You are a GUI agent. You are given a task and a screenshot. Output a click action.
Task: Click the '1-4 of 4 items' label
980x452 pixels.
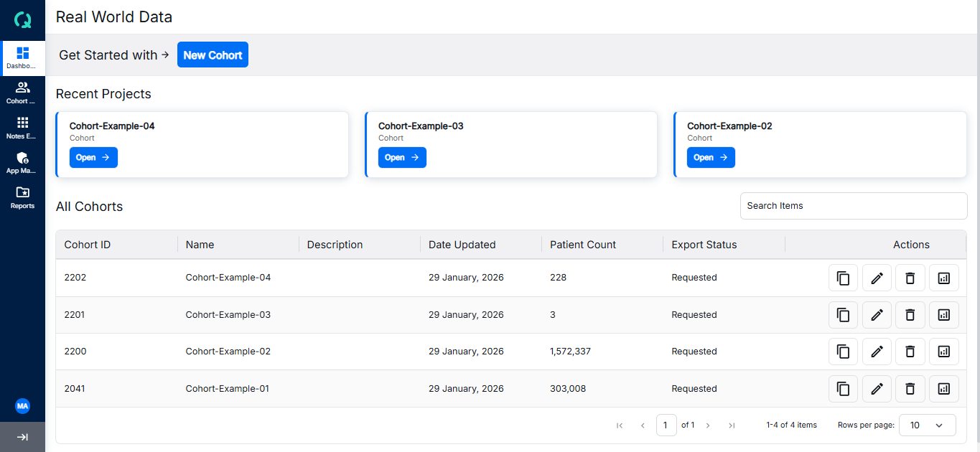(791, 425)
